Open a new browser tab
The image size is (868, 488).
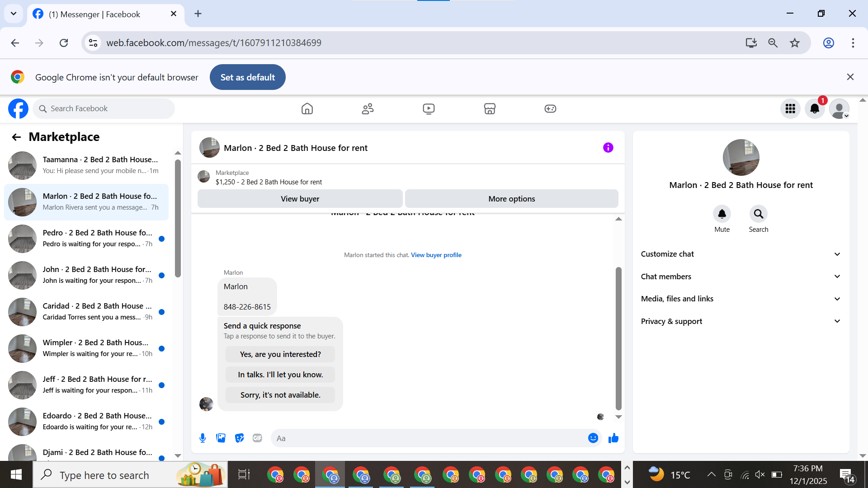198,14
